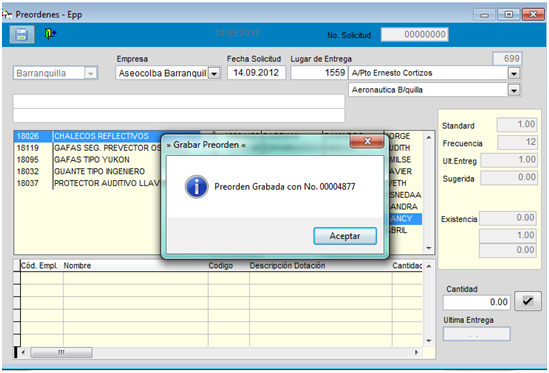Screen dimensions: 549x373
Task: Click the info icon in Grabar Preorden dialog
Action: (196, 187)
